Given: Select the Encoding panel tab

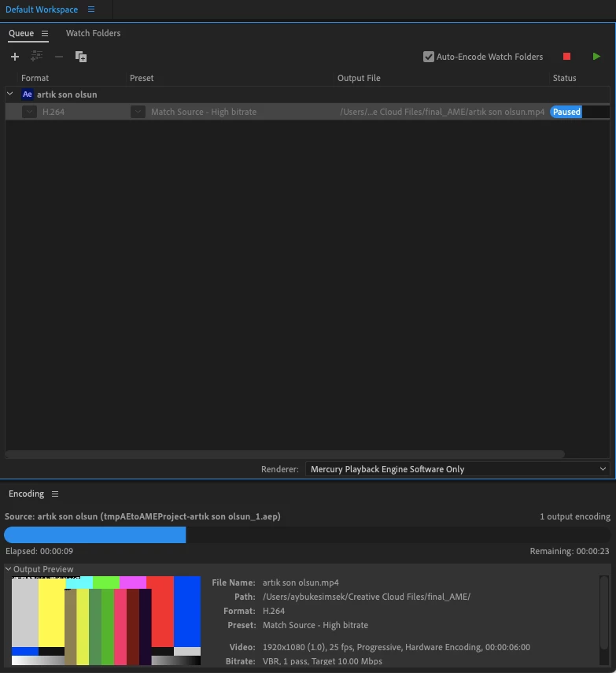Looking at the screenshot, I should click(x=26, y=494).
